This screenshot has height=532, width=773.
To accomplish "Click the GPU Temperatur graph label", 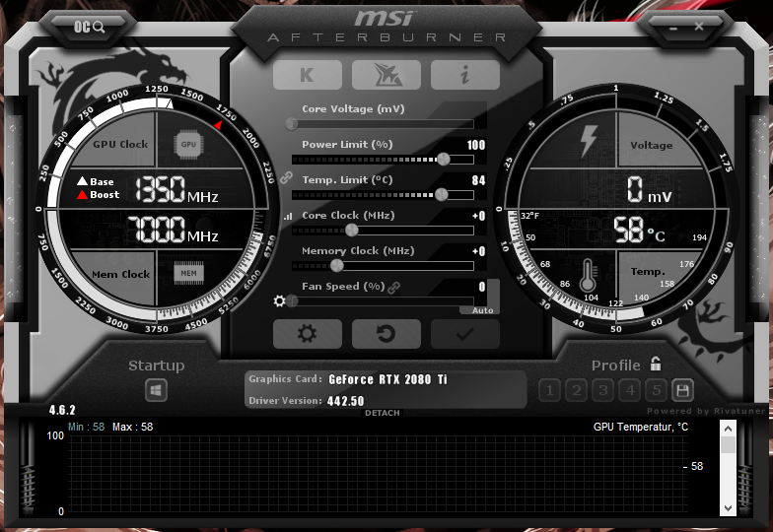I will (x=641, y=427).
